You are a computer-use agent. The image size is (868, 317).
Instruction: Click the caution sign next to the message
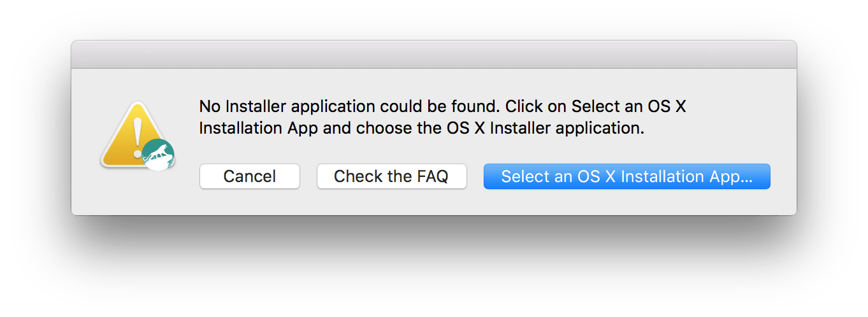[x=134, y=135]
